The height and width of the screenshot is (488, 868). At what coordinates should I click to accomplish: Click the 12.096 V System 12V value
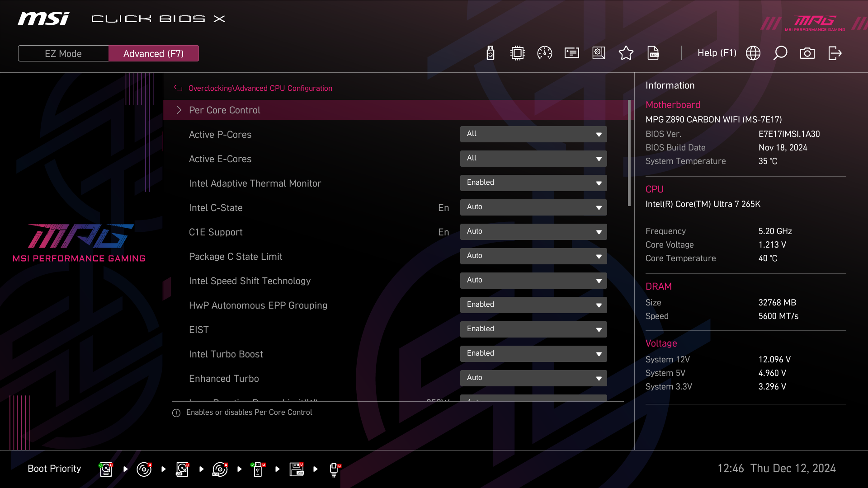774,360
